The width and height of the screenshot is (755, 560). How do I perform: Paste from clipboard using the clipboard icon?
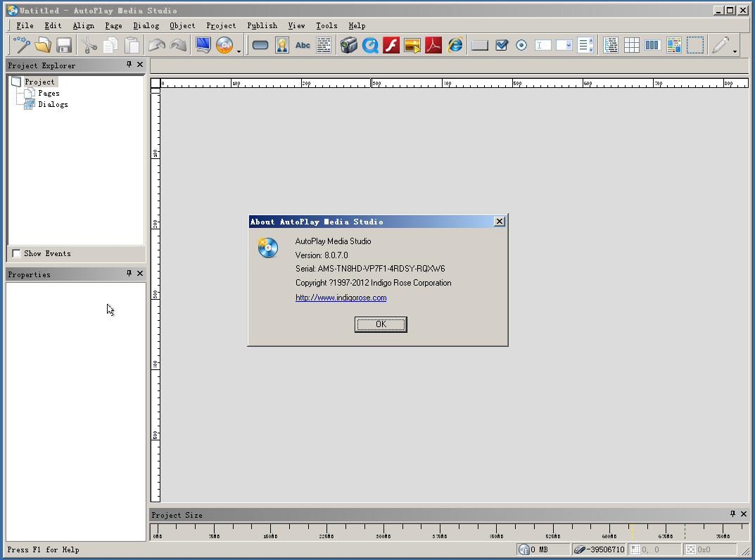132,45
